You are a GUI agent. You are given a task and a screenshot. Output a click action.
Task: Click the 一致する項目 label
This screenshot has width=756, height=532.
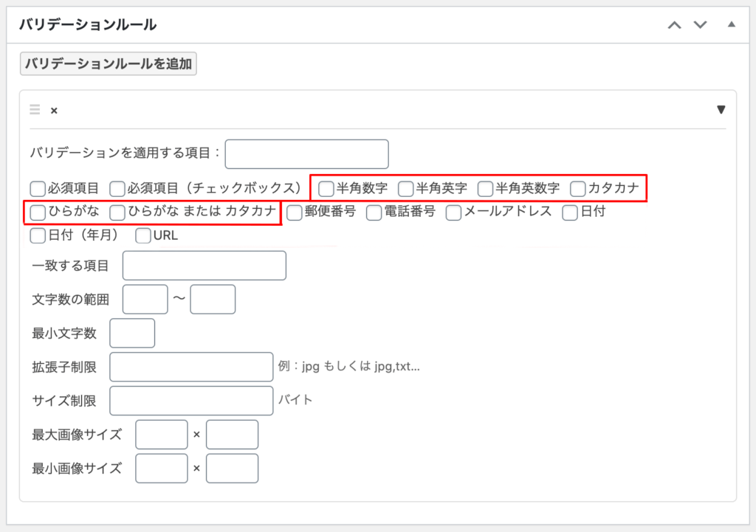coord(70,266)
